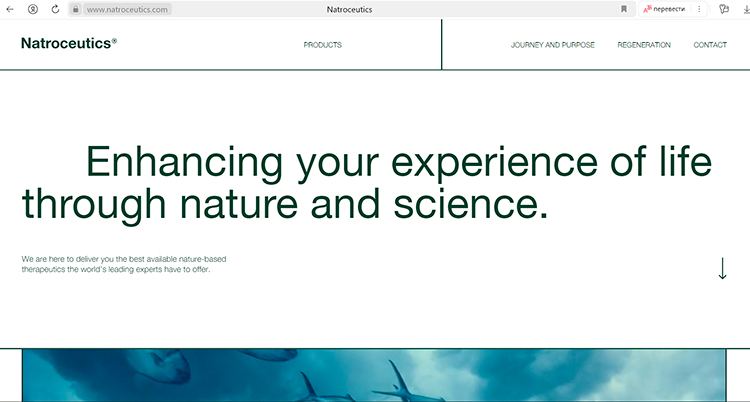The image size is (750, 402).
Task: Open the CONTACT link
Action: (710, 45)
